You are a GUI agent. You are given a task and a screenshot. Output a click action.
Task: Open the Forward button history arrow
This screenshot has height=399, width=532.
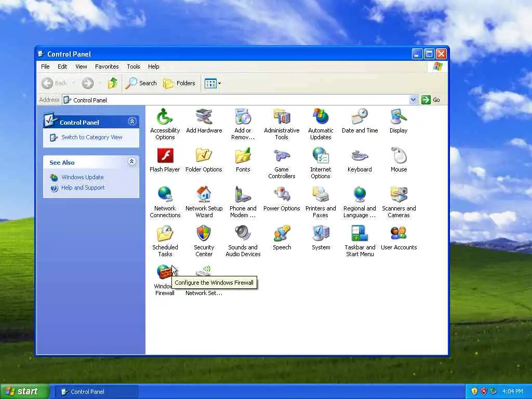(100, 83)
